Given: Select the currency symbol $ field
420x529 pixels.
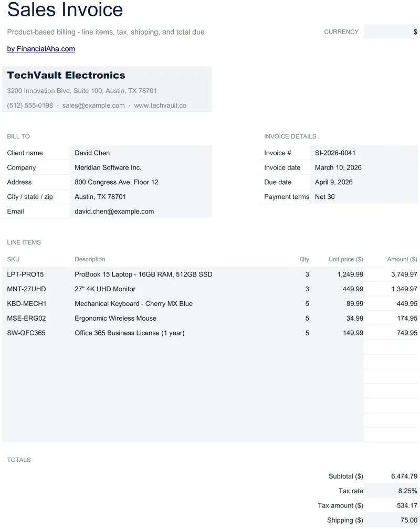Looking at the screenshot, I should [x=391, y=31].
